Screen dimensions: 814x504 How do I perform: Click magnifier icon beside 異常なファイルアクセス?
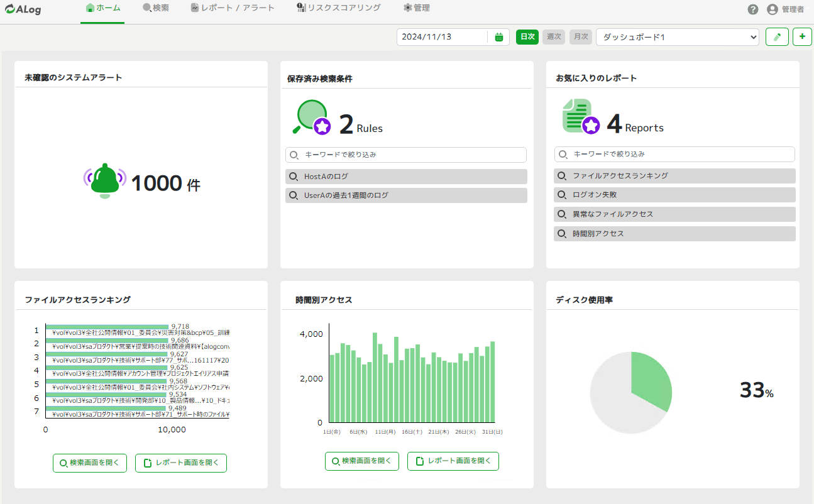(562, 214)
